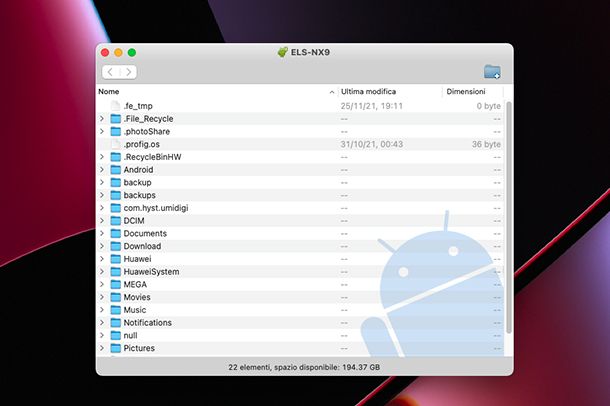
Task: Expand the .File_Recycle folder chevron
Action: [102, 119]
